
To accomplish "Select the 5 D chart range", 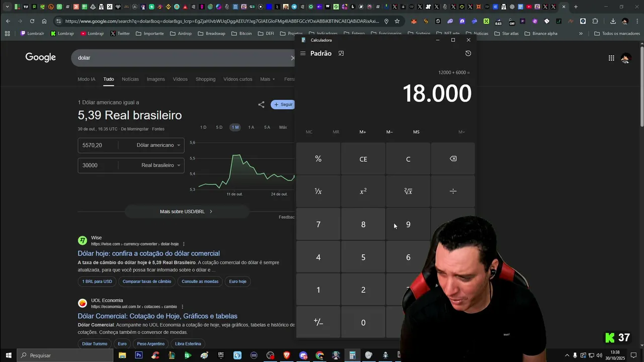I will [x=219, y=127].
